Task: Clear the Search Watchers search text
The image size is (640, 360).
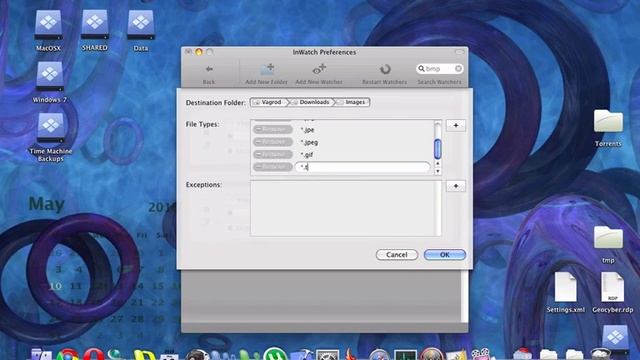Action: [458, 69]
